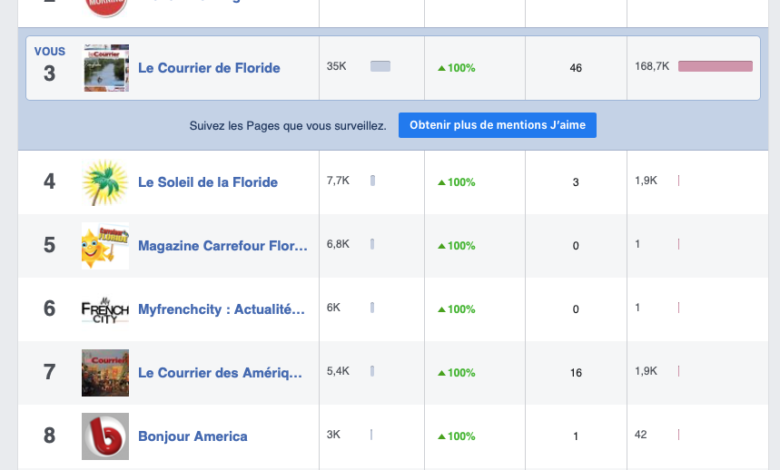
Task: Select the 7,7K likes value
Action: (337, 181)
